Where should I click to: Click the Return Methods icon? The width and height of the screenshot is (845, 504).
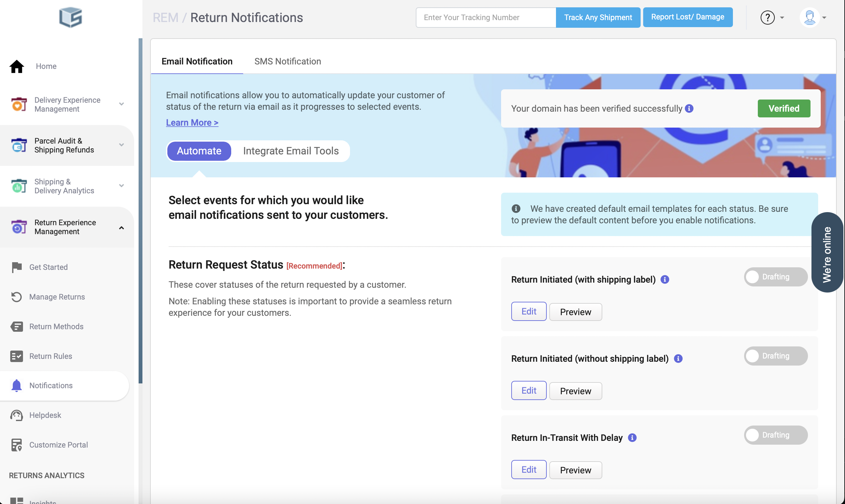16,326
